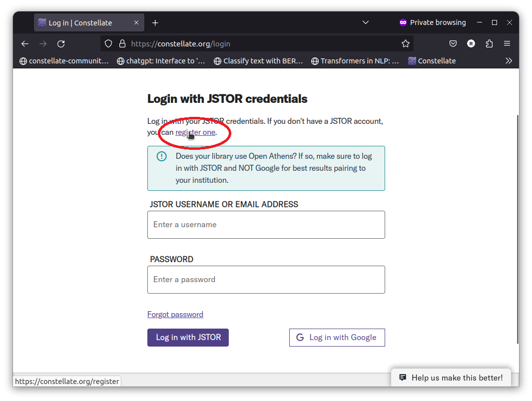This screenshot has width=532, height=401.
Task: Open the tracking protection shield icon
Action: [108, 44]
